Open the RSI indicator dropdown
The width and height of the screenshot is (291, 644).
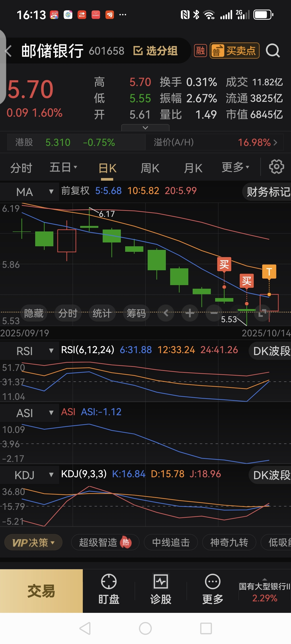tap(29, 351)
